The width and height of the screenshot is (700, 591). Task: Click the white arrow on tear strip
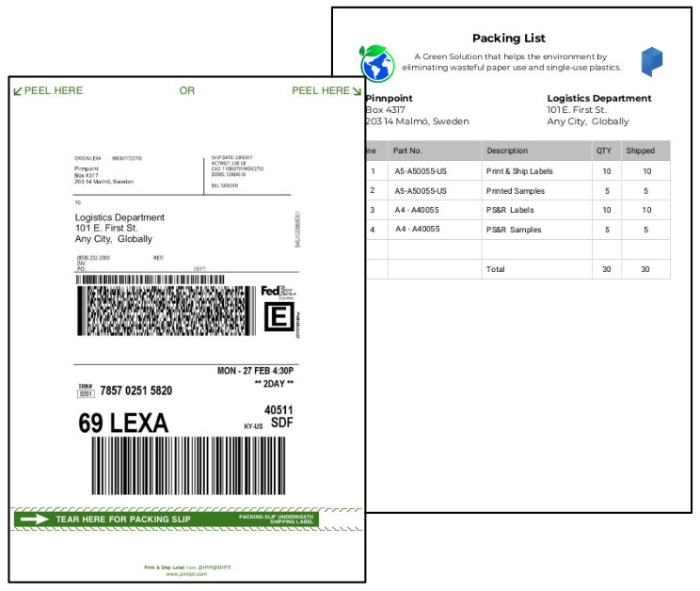click(x=35, y=519)
